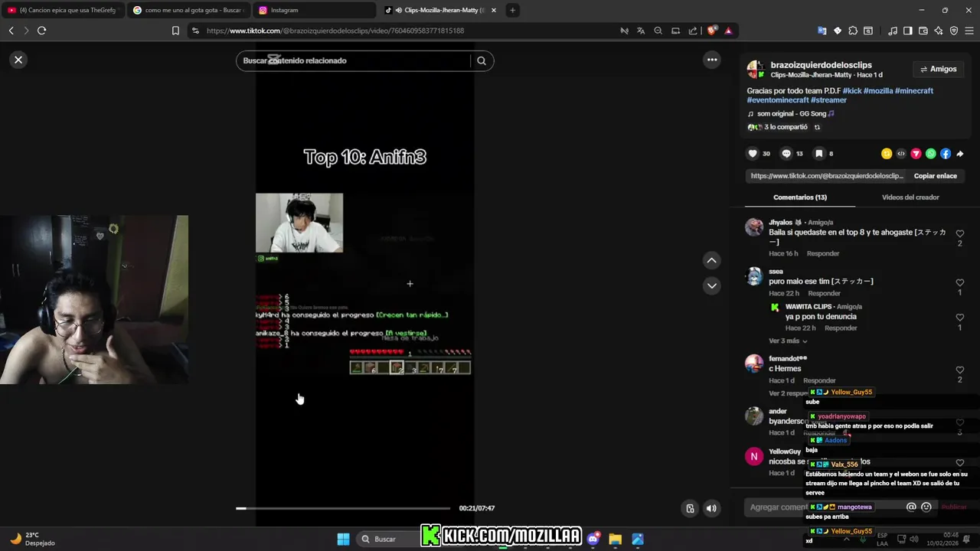Repost video with yellow repost icon

[887, 154]
